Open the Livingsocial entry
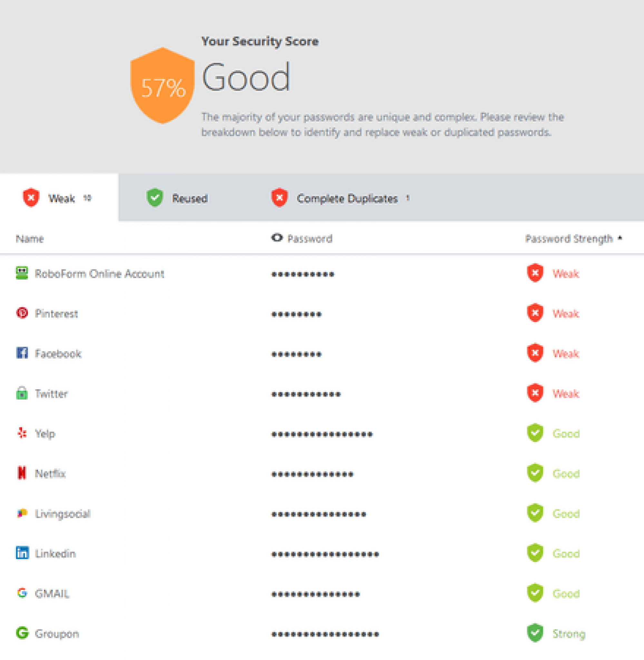Screen dimensions: 644x660 [63, 514]
